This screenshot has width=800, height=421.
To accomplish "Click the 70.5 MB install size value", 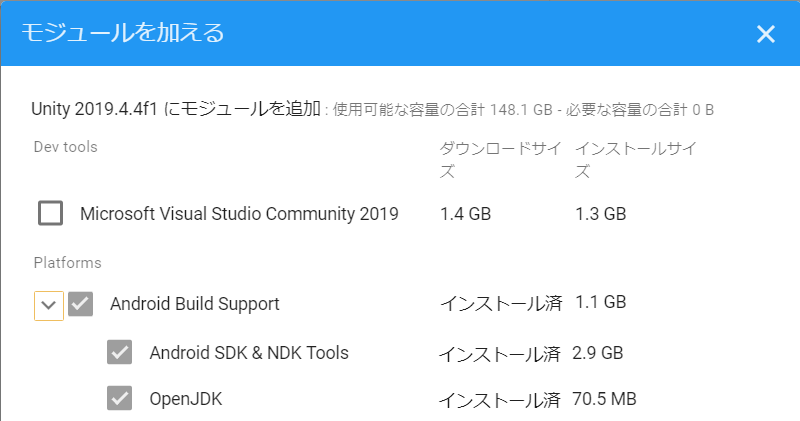I will pyautogui.click(x=604, y=399).
